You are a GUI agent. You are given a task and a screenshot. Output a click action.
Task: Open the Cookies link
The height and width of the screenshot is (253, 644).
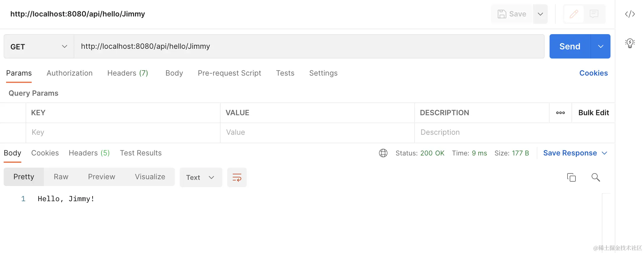pyautogui.click(x=593, y=73)
